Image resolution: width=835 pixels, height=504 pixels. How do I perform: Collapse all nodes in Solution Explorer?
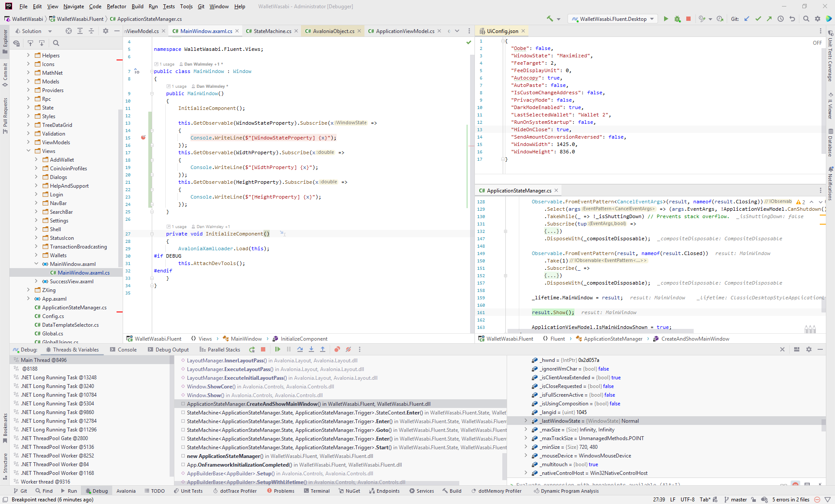click(91, 31)
